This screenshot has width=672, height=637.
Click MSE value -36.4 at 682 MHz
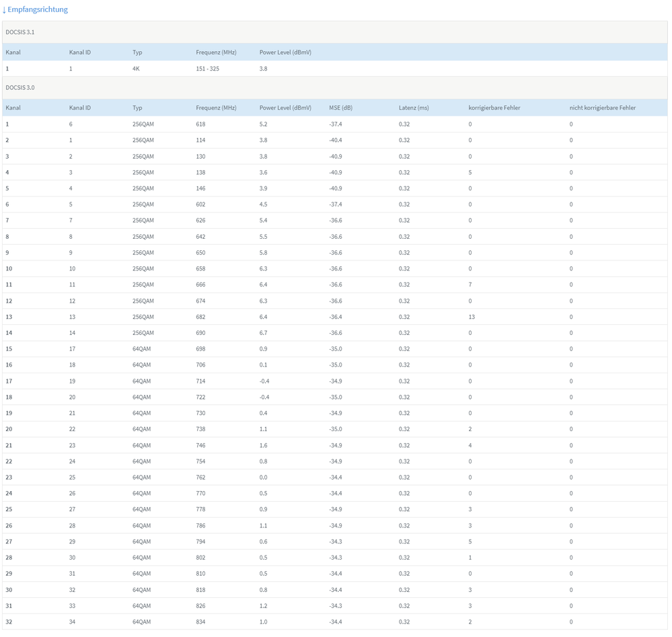[336, 317]
